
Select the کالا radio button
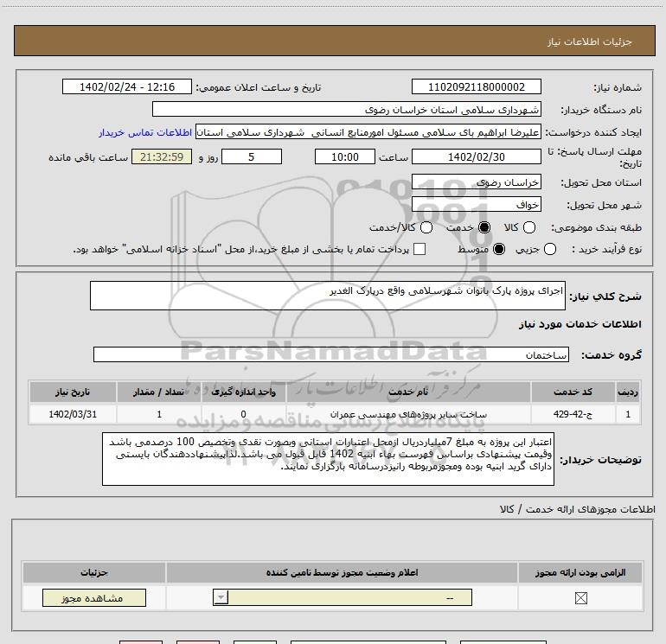528,227
